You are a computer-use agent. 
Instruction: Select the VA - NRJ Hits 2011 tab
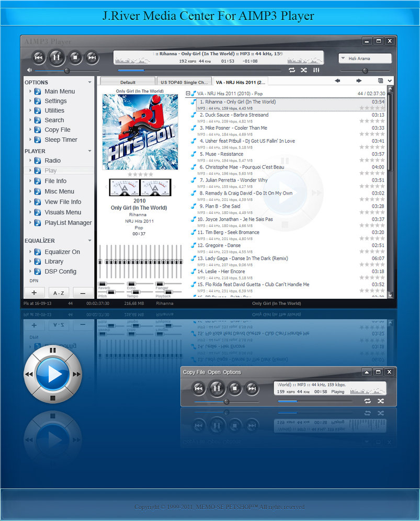coord(240,82)
